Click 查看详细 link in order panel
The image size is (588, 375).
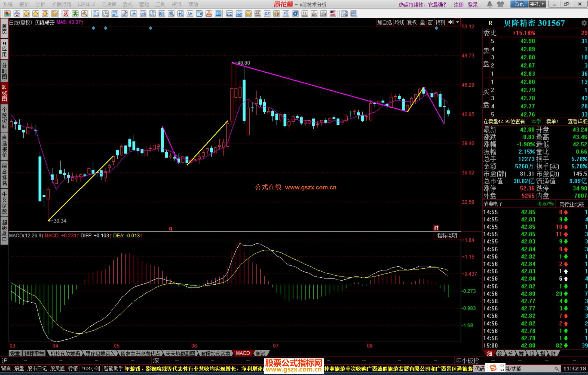pos(577,122)
